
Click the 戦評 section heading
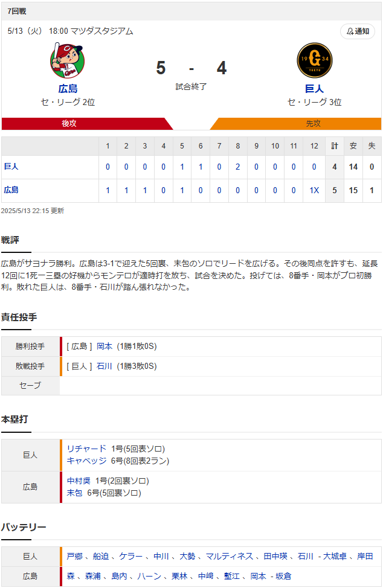coord(10,240)
